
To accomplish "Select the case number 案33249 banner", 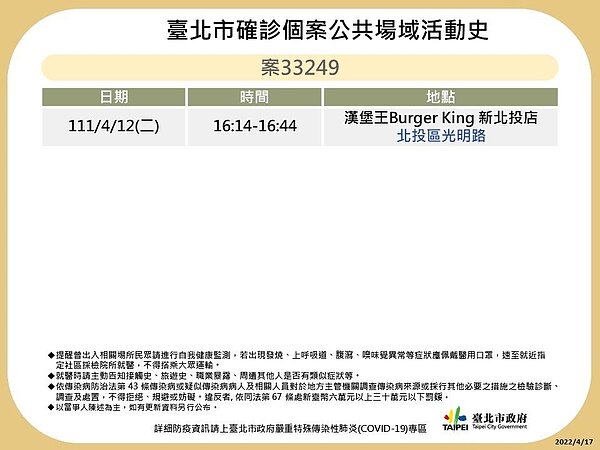I will click(x=300, y=67).
